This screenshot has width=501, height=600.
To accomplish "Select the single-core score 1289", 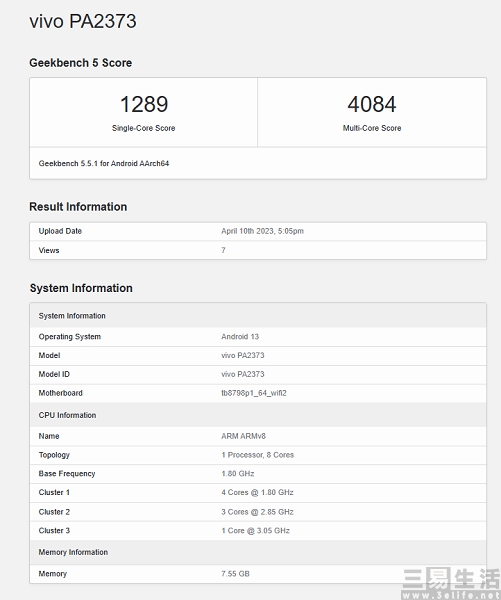I will [144, 104].
